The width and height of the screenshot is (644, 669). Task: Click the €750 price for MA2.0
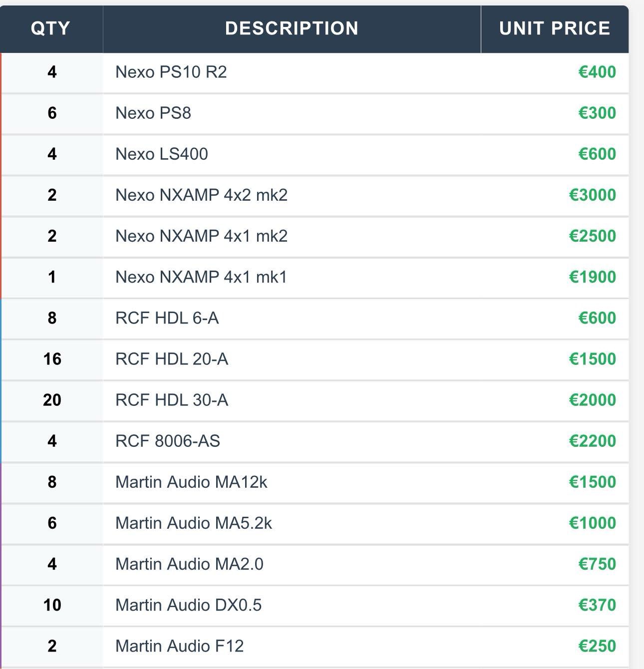point(597,564)
